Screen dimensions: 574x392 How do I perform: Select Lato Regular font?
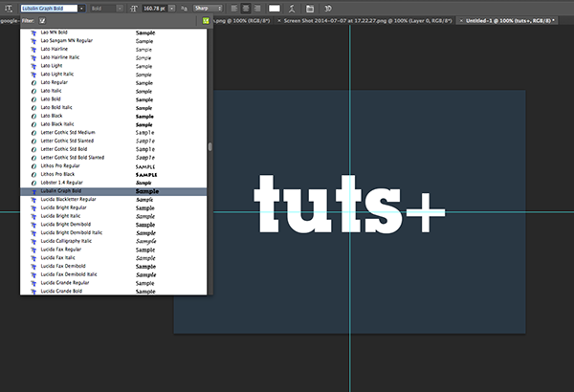pyautogui.click(x=114, y=83)
